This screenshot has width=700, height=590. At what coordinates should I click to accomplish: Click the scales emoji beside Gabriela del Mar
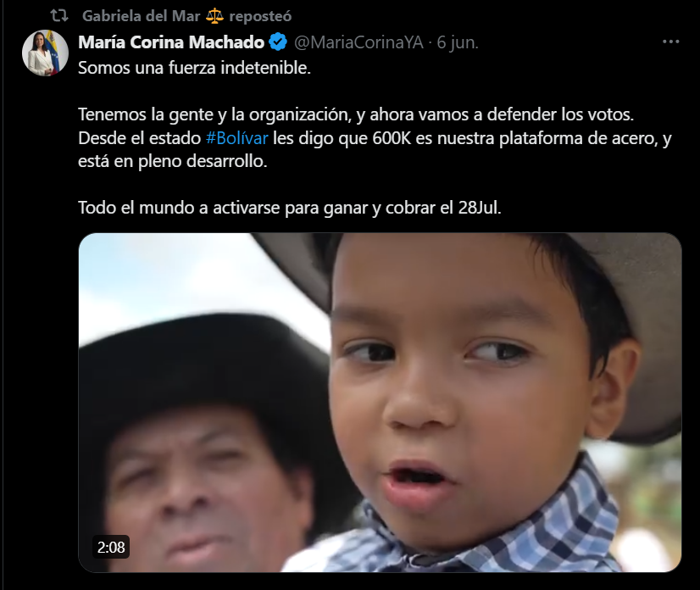tap(214, 16)
